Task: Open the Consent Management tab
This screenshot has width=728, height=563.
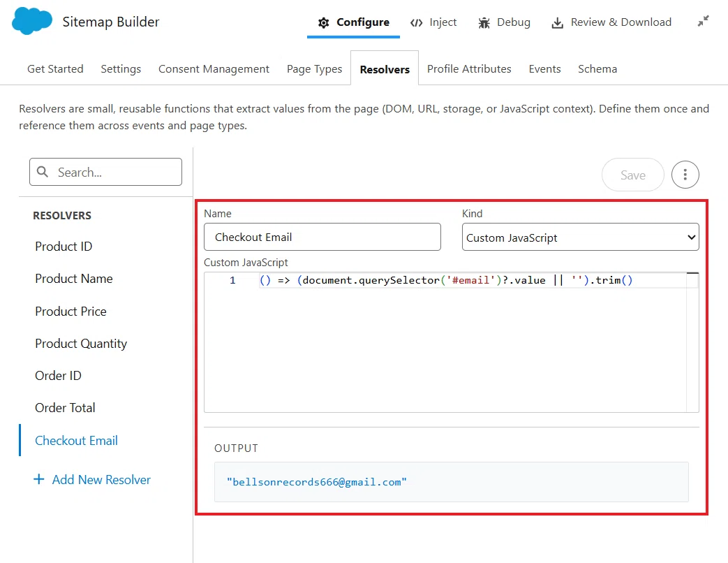Action: pyautogui.click(x=214, y=68)
